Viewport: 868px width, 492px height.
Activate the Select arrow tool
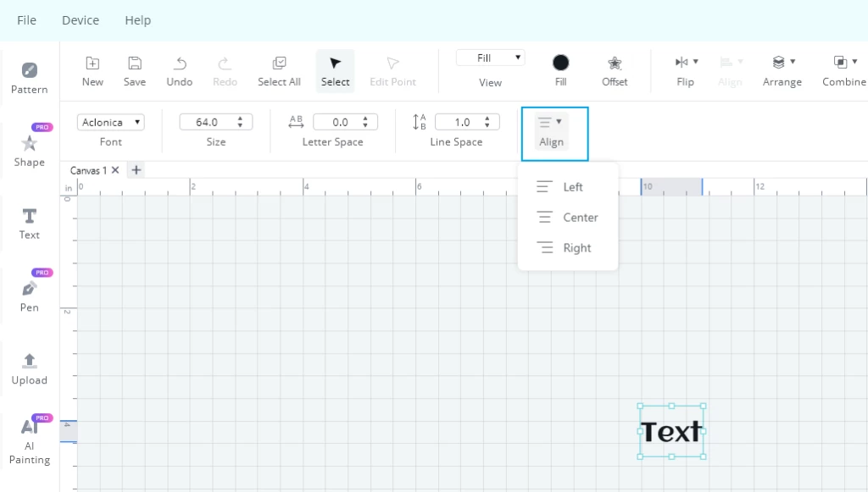[335, 71]
